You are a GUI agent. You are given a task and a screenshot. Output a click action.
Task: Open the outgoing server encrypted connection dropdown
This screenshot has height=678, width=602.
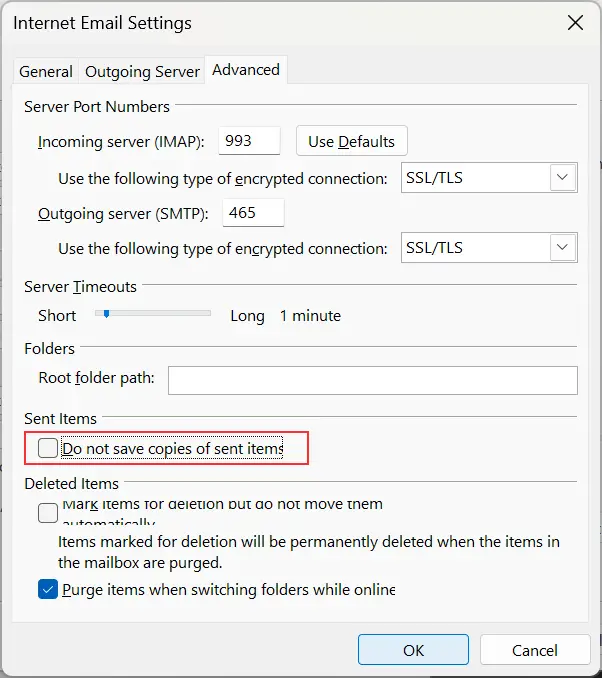pyautogui.click(x=563, y=248)
